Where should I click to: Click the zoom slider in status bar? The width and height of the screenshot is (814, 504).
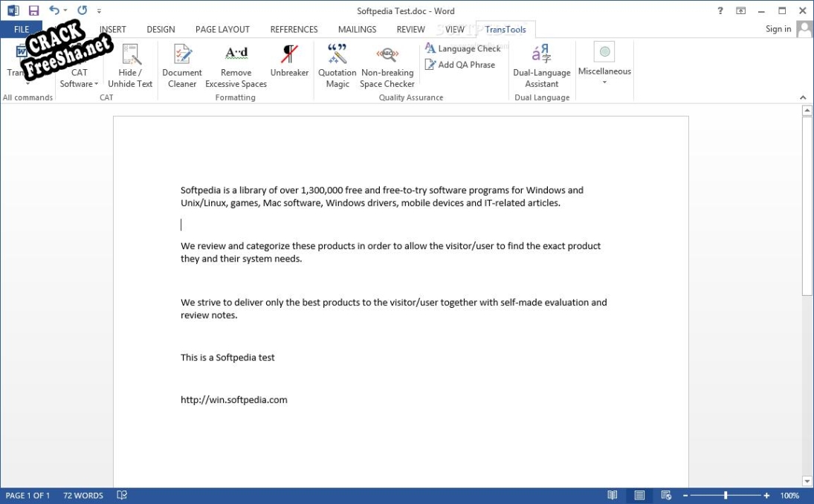point(725,496)
